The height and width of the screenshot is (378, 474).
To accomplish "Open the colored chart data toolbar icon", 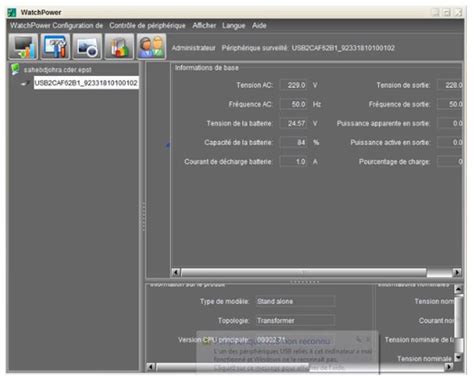I will point(119,47).
